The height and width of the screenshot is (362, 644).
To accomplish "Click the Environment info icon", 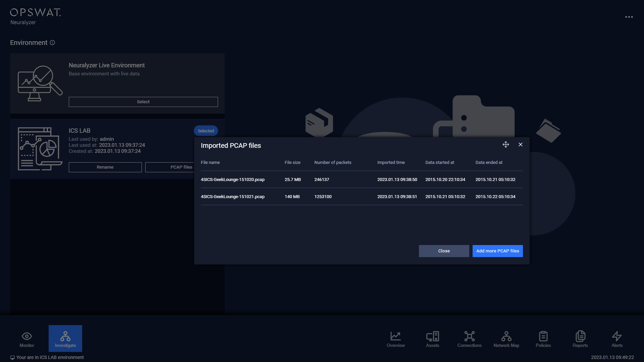I will 52,43.
